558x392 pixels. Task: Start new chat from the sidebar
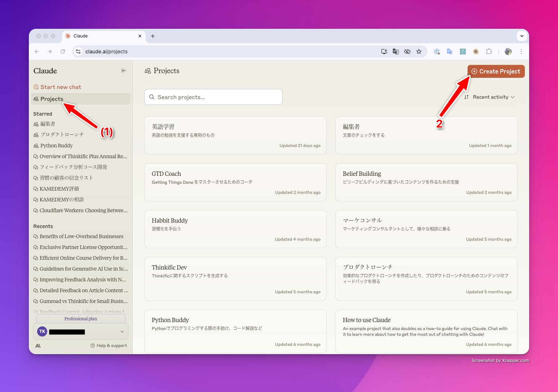(57, 87)
